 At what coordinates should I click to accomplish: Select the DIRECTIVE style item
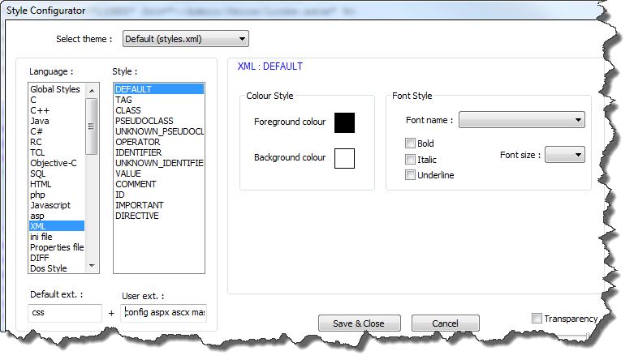pos(137,216)
